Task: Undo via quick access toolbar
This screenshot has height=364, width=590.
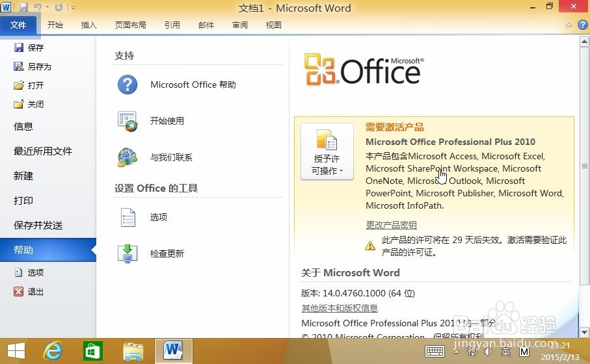Action: pos(37,7)
